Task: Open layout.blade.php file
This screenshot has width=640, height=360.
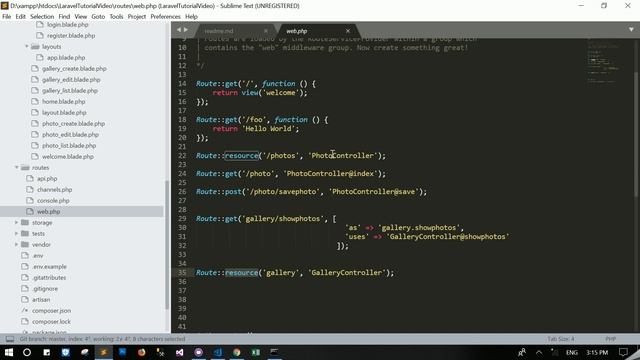Action: 64,113
